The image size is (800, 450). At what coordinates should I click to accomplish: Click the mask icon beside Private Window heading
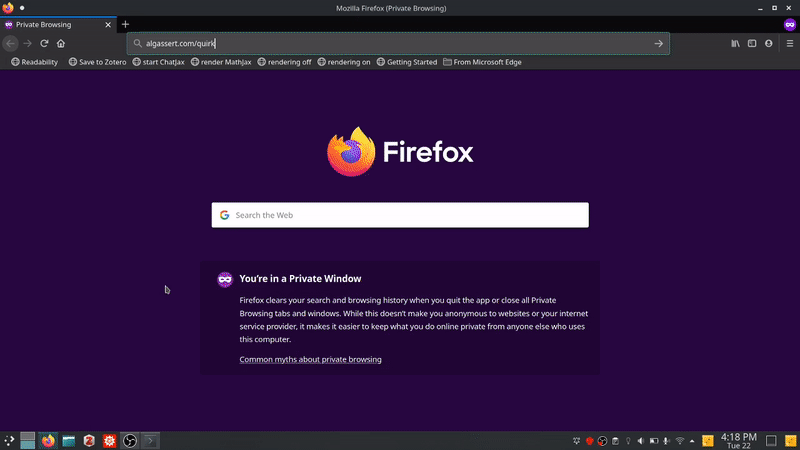pos(225,279)
